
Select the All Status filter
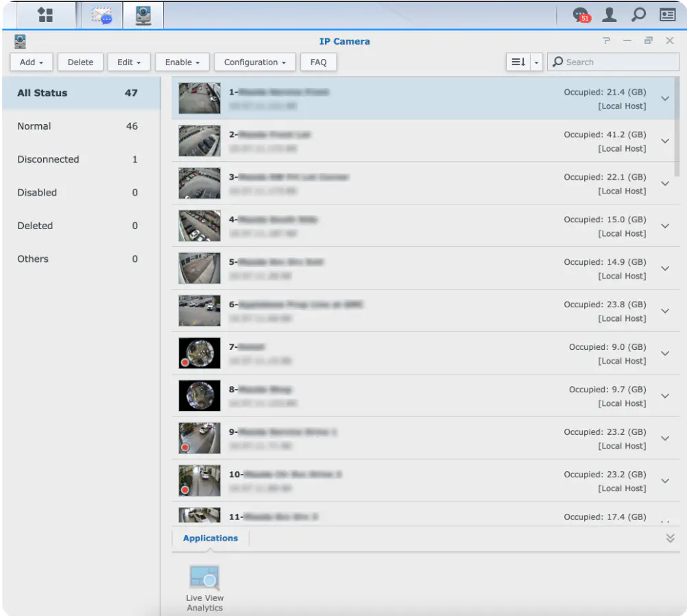[81, 93]
